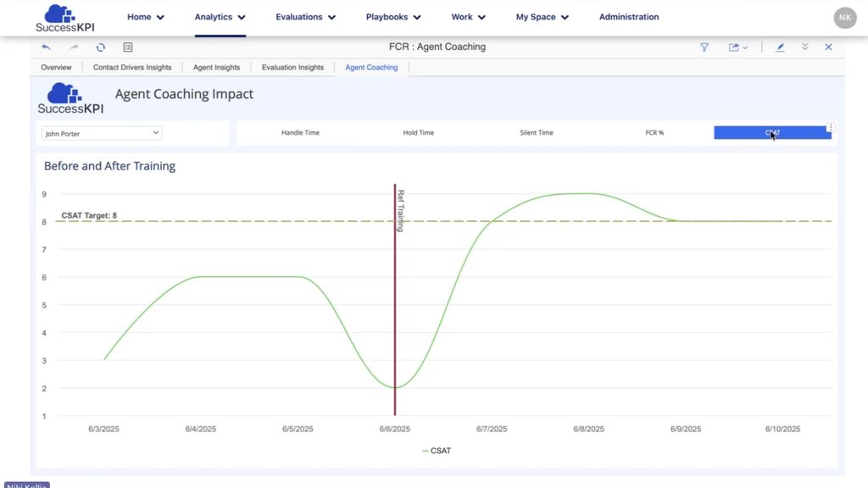Collapse the panel with the double chevron icon
The image size is (868, 488).
point(805,47)
